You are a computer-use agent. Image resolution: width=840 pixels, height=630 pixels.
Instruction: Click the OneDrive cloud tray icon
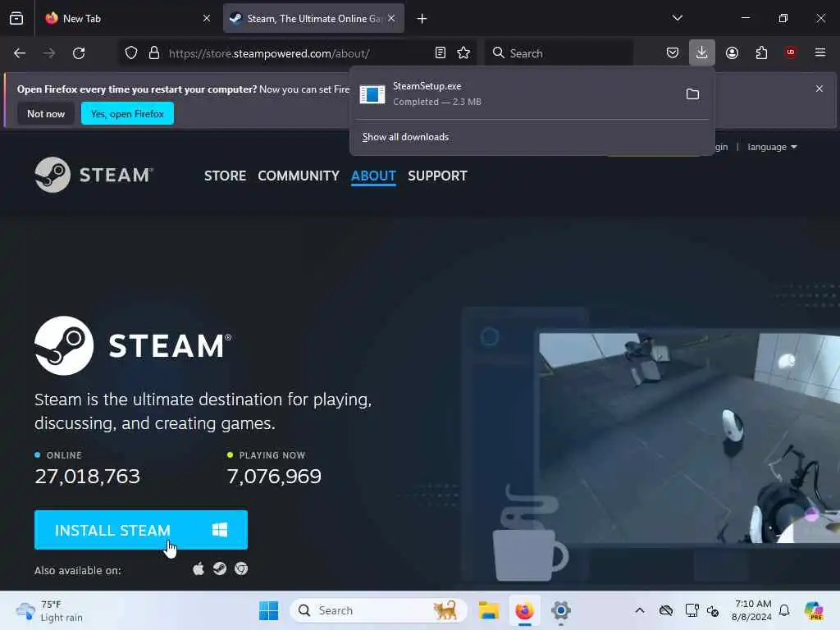666,610
